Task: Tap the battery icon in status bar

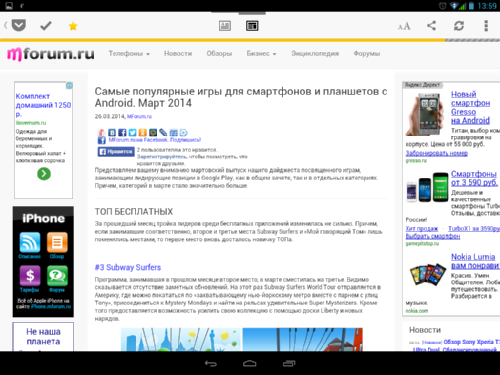Action: (471, 6)
